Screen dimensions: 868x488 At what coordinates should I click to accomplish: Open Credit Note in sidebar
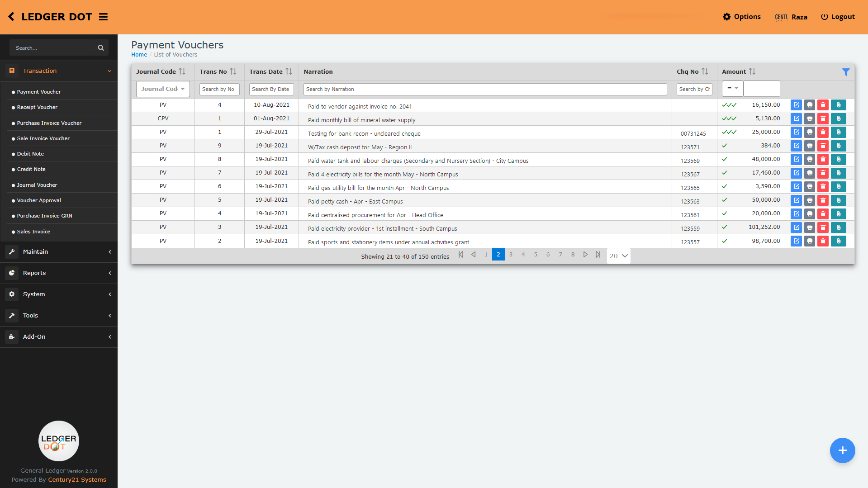pyautogui.click(x=31, y=169)
